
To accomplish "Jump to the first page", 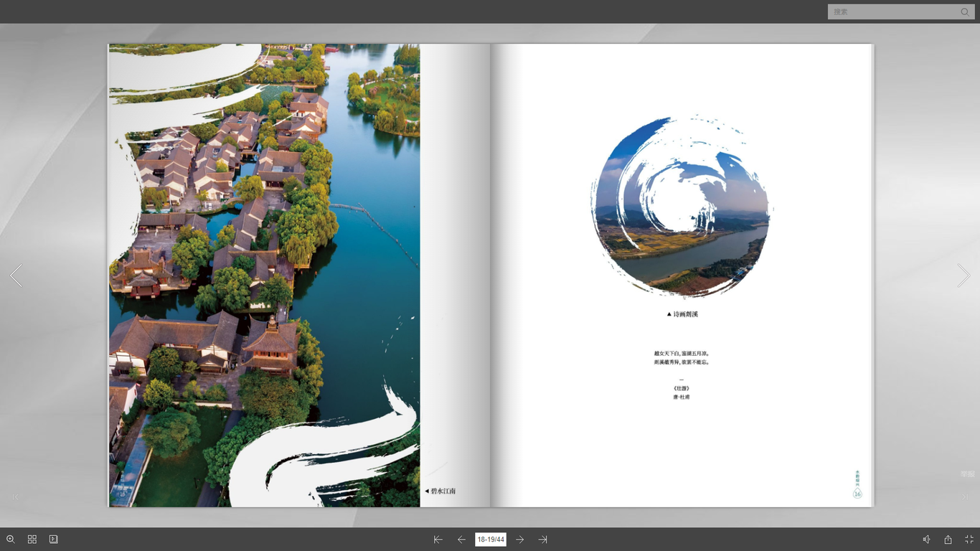I will pyautogui.click(x=438, y=540).
